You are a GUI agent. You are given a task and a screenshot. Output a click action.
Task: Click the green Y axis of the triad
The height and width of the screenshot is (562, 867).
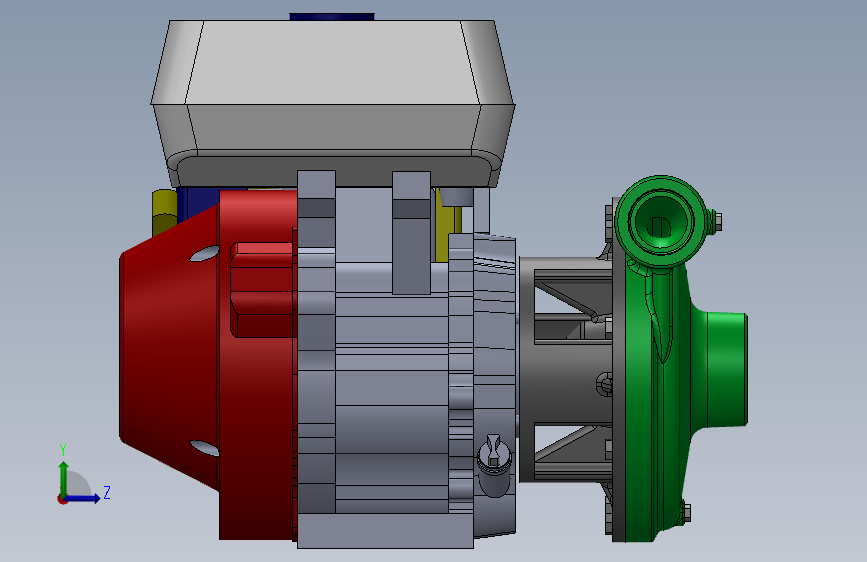click(64, 478)
